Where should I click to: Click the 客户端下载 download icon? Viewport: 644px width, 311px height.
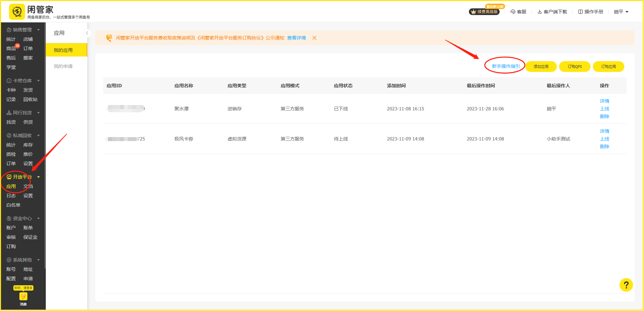tap(539, 12)
